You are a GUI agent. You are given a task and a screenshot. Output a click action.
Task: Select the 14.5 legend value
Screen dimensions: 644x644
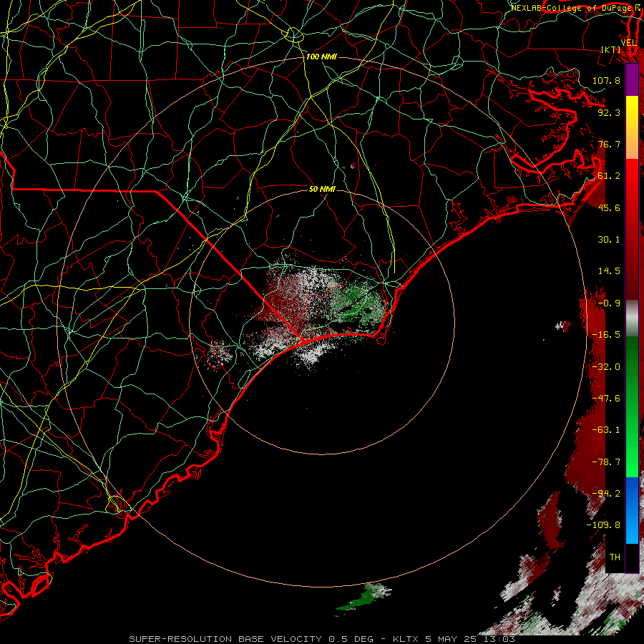click(609, 271)
